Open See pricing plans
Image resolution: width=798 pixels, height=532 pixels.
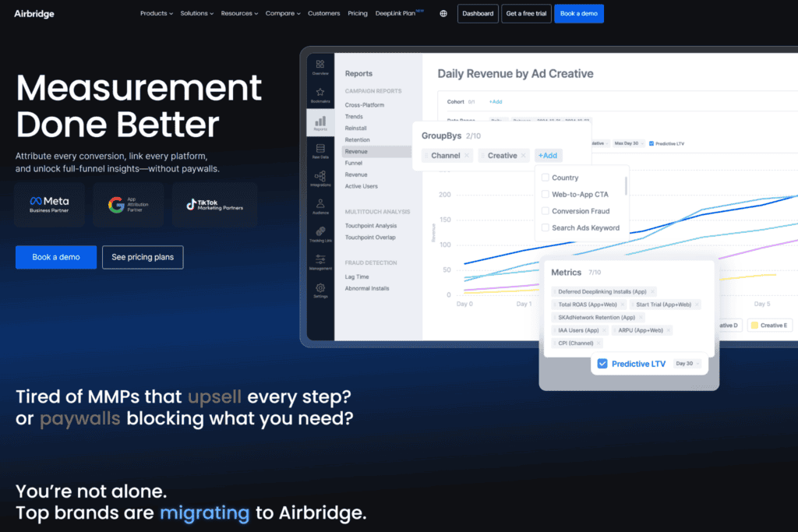click(143, 257)
